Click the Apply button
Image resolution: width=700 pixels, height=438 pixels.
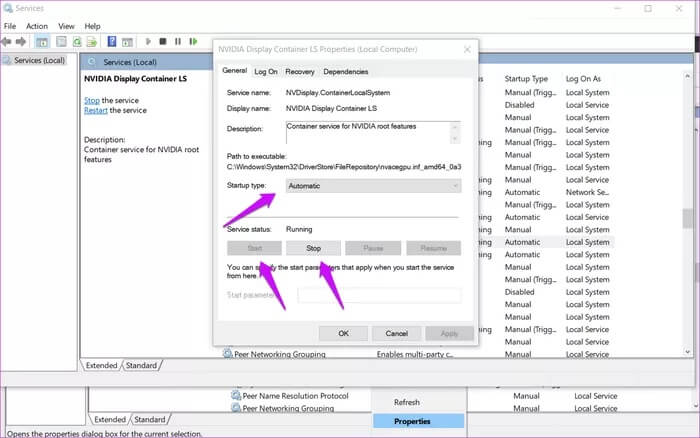pyautogui.click(x=450, y=333)
